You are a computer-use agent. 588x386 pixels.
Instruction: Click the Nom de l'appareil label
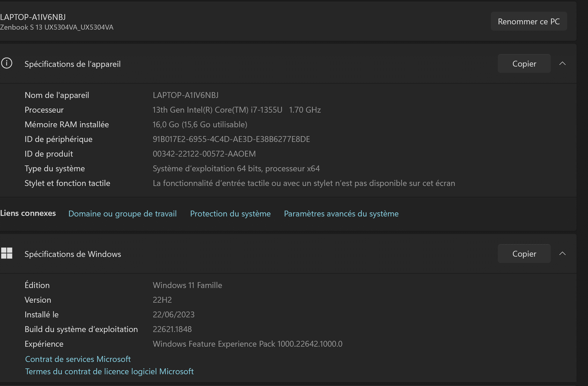click(x=57, y=95)
